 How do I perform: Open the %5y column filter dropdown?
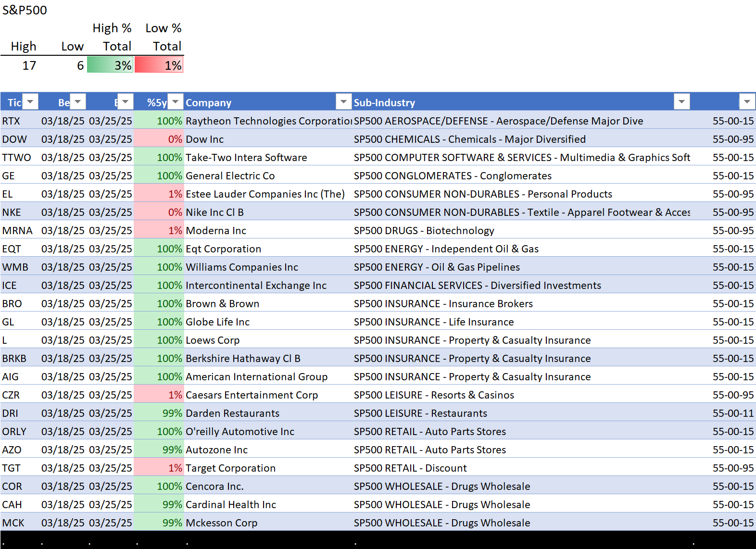click(x=176, y=102)
